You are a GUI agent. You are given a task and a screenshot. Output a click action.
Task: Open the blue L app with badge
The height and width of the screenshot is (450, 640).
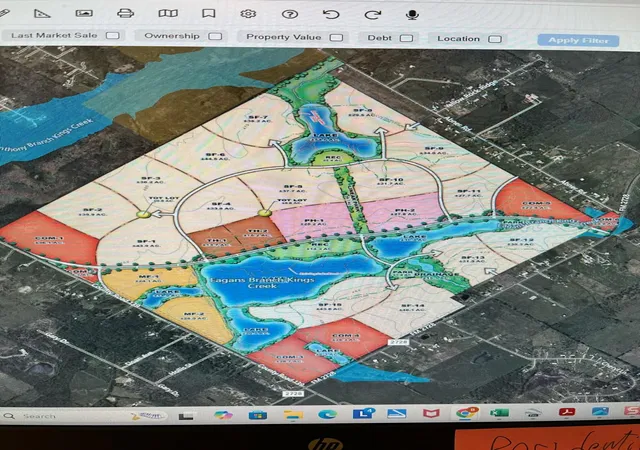click(363, 413)
